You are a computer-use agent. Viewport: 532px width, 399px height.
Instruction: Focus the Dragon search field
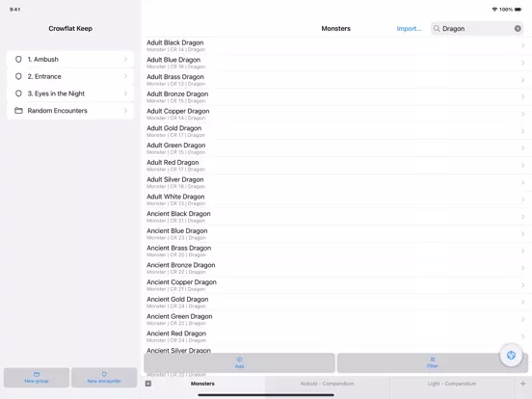tap(477, 29)
